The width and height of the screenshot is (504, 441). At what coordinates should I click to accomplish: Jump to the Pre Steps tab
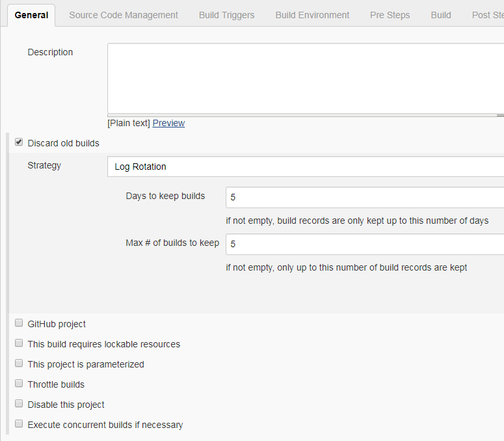tap(390, 15)
